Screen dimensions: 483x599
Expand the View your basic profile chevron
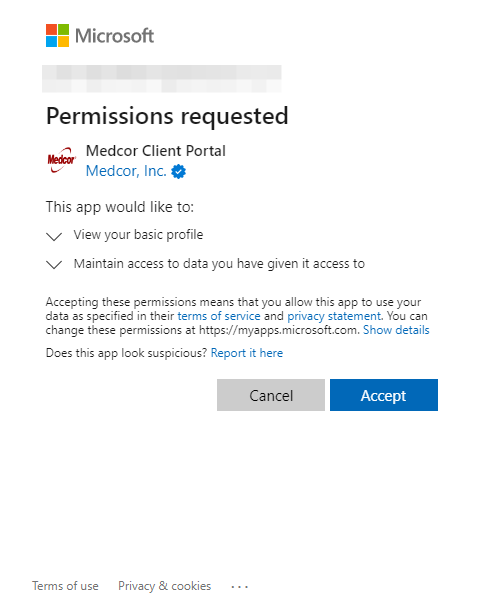point(54,236)
